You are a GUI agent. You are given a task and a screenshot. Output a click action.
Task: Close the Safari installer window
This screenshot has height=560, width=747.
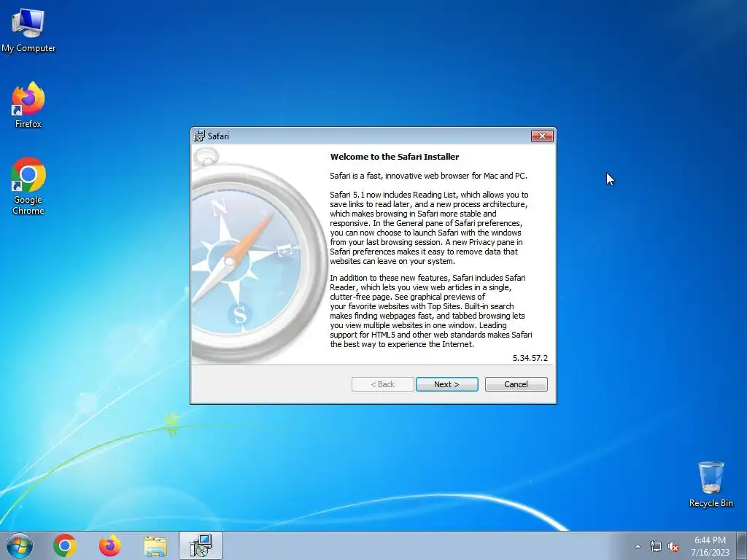(542, 136)
